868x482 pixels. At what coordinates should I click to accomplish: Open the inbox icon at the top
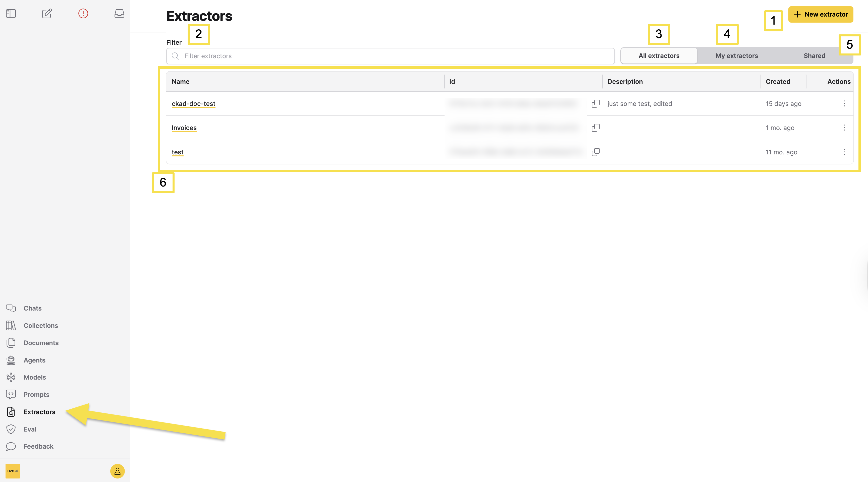[119, 14]
